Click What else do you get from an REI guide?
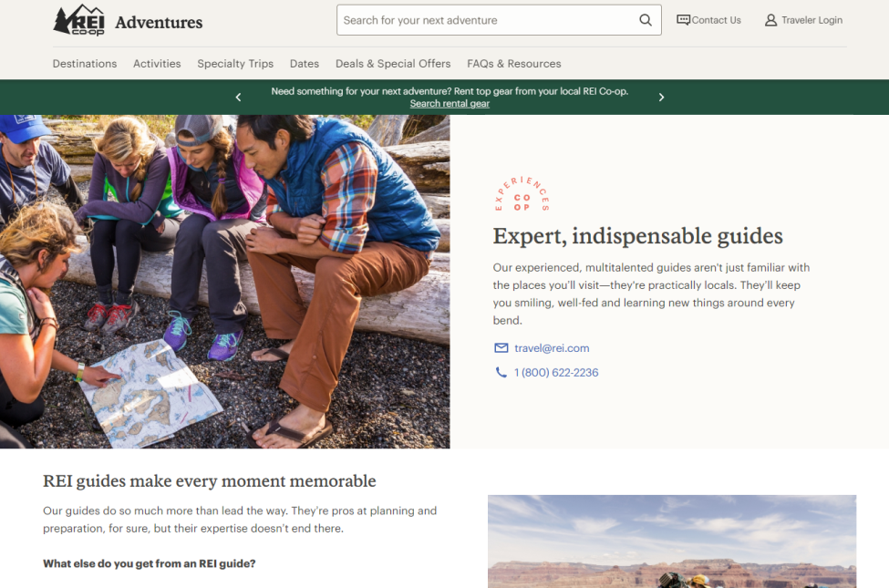This screenshot has height=588, width=889. (x=150, y=563)
